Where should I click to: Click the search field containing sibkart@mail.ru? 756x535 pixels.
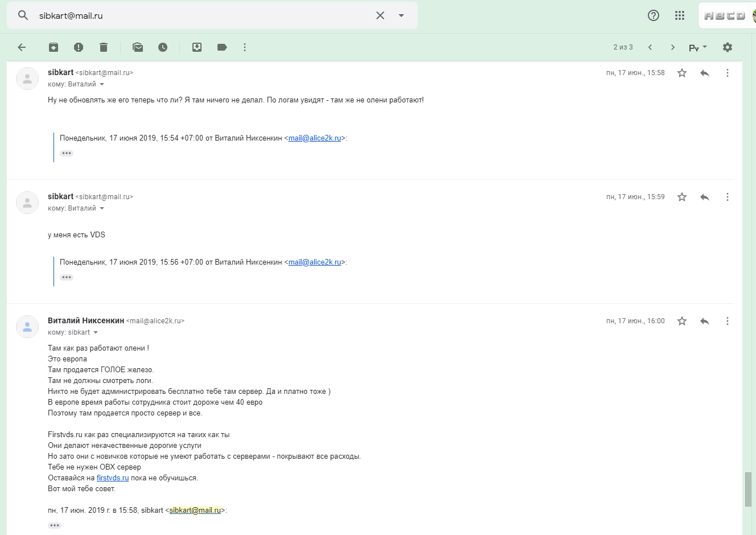coord(199,15)
